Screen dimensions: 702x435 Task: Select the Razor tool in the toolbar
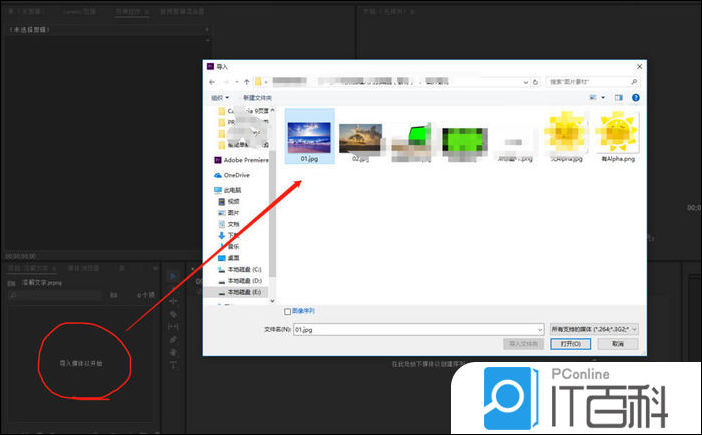pyautogui.click(x=172, y=313)
